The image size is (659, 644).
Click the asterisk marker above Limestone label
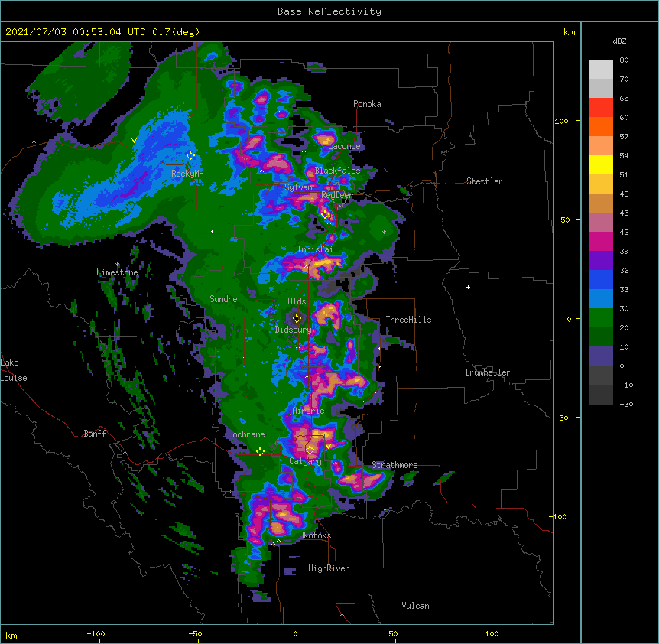point(118,265)
